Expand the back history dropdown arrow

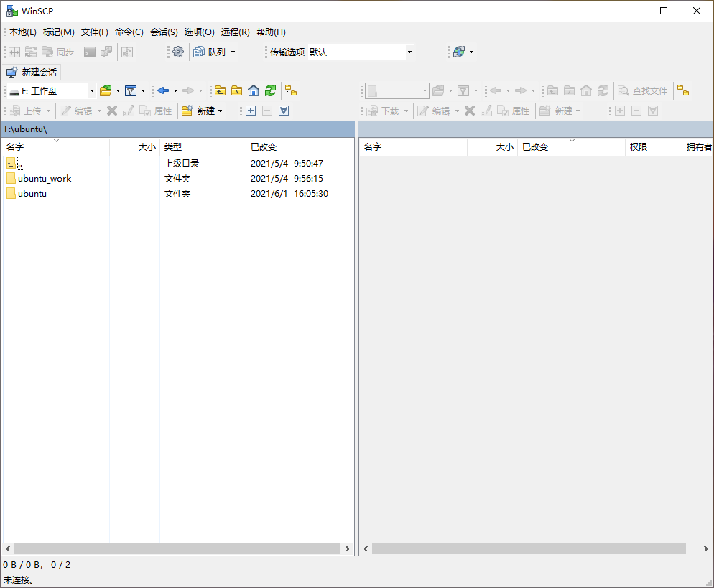point(175,90)
